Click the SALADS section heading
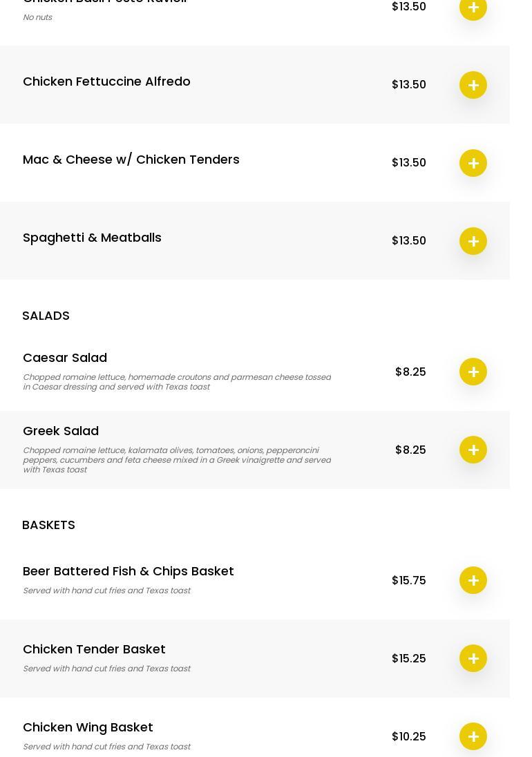532x757 pixels. [46, 316]
